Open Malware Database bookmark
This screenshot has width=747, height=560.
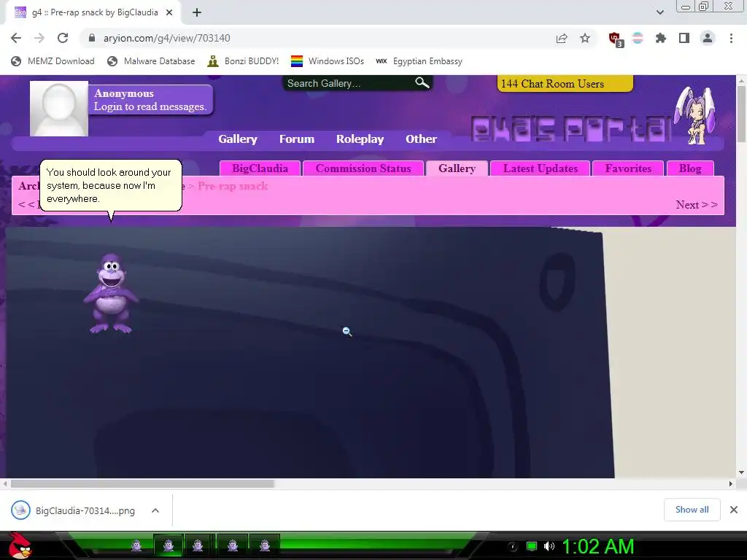152,61
